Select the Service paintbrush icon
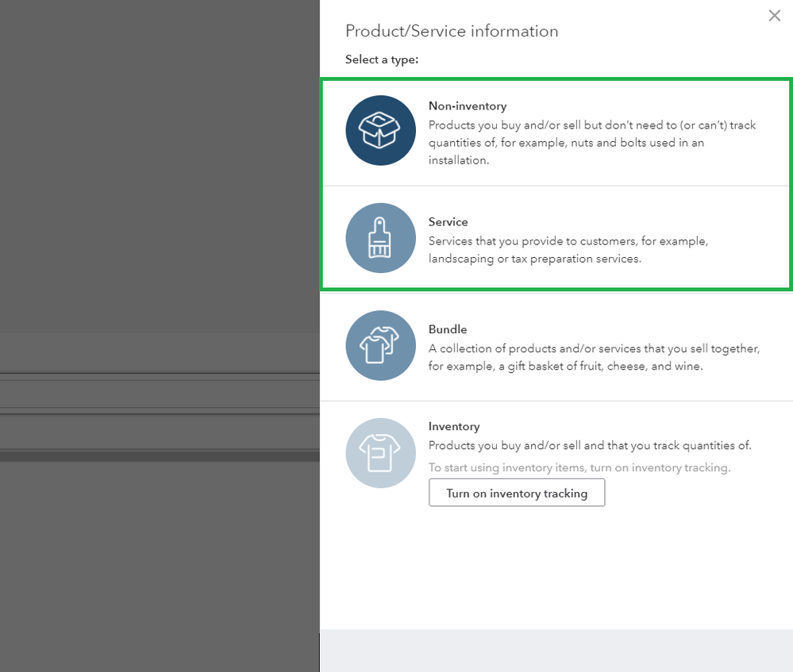 [x=380, y=238]
